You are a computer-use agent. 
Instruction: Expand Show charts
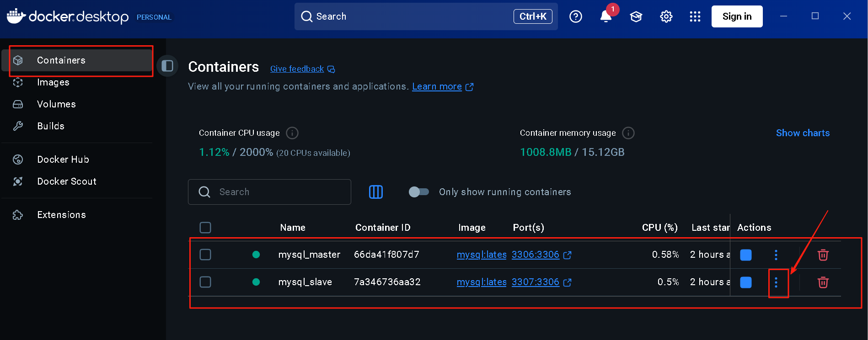coord(803,133)
